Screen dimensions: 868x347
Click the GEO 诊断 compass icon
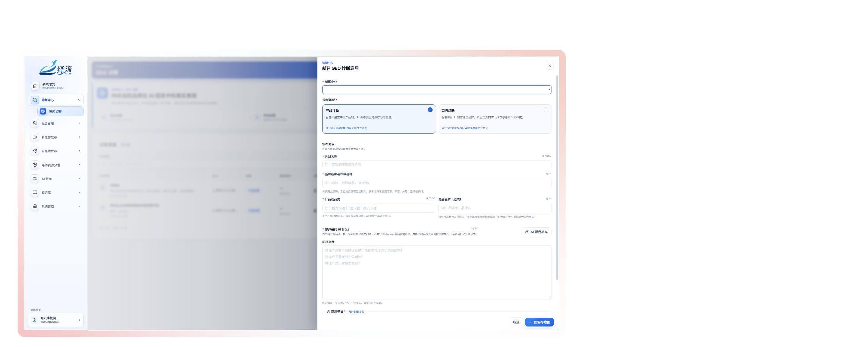click(43, 111)
